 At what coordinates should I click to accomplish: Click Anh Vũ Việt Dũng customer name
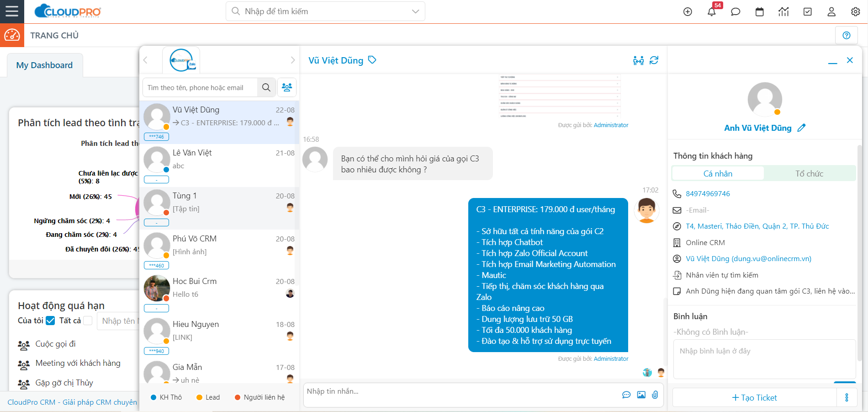pyautogui.click(x=757, y=128)
